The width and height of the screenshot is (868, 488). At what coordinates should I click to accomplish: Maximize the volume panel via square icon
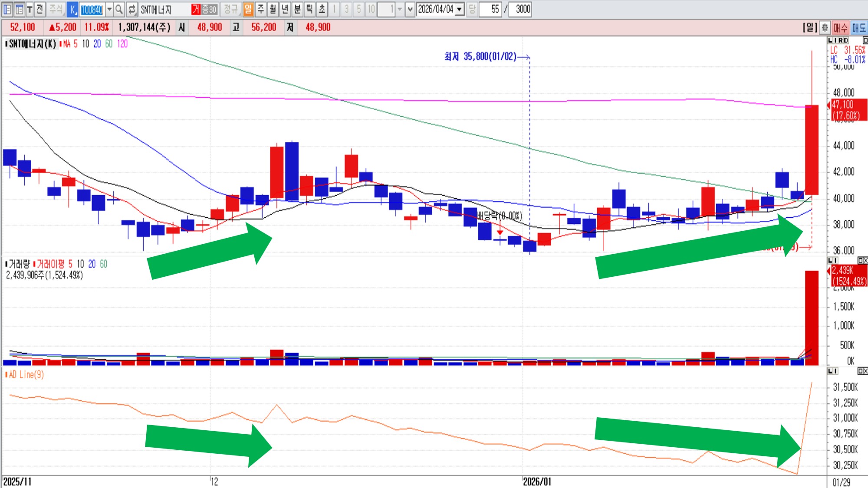coord(860,260)
